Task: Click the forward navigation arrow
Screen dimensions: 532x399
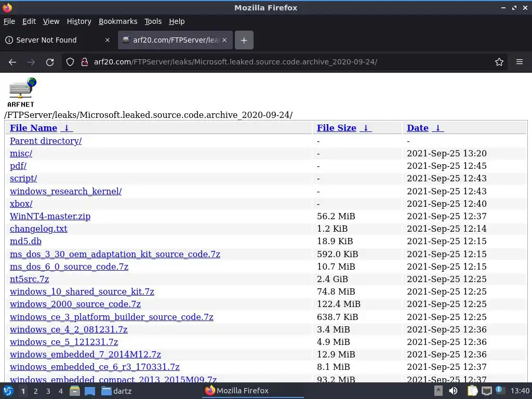Action: pyautogui.click(x=31, y=62)
